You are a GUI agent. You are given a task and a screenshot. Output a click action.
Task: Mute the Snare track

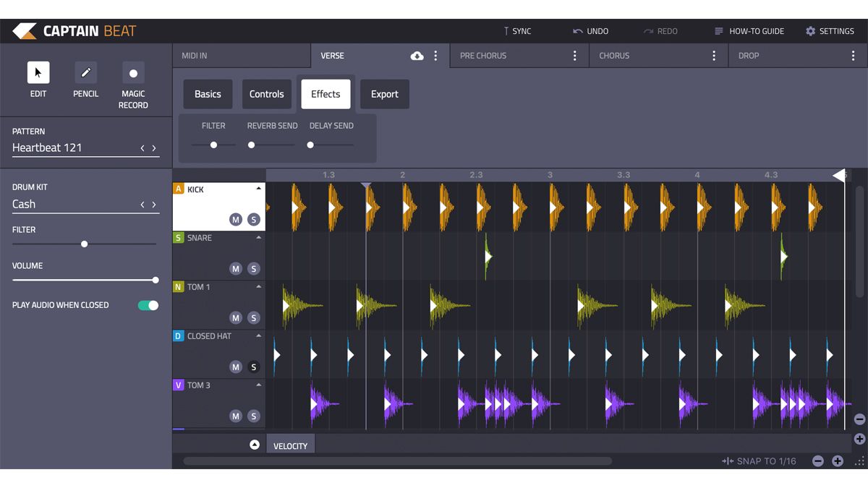236,269
